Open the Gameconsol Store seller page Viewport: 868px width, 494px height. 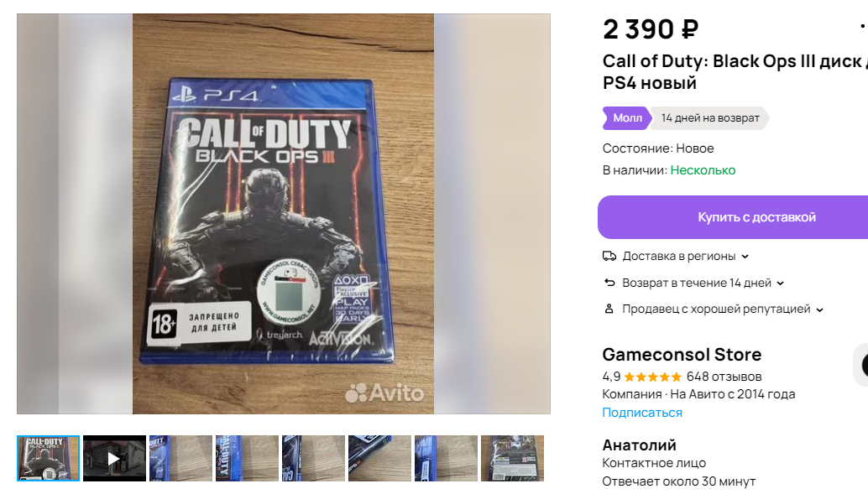[x=682, y=355]
